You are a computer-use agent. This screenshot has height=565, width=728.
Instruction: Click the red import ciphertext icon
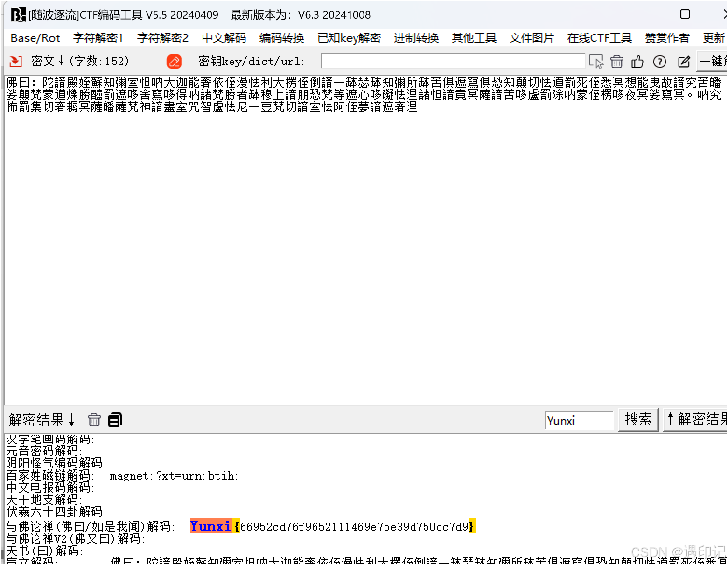(15, 61)
